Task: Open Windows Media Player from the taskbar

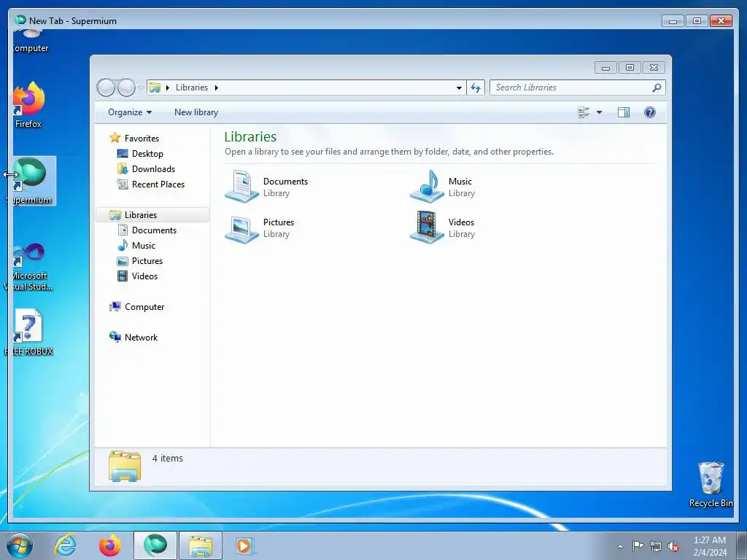Action: 245,545
